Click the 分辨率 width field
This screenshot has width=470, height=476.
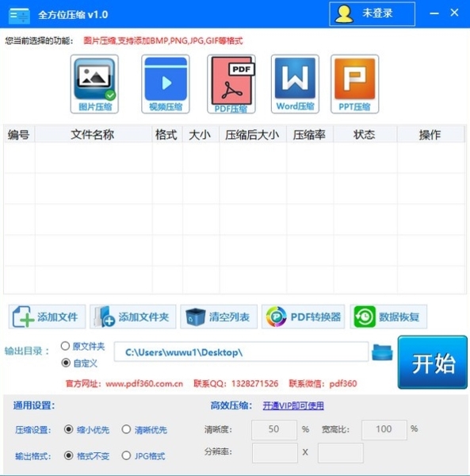[275, 453]
